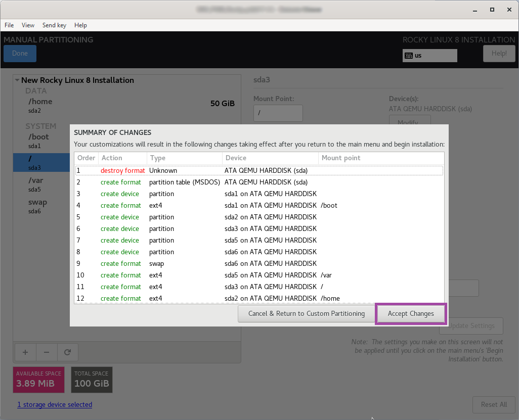Click the Mount Point input field
Viewport: 519px width, 420px height.
click(278, 113)
